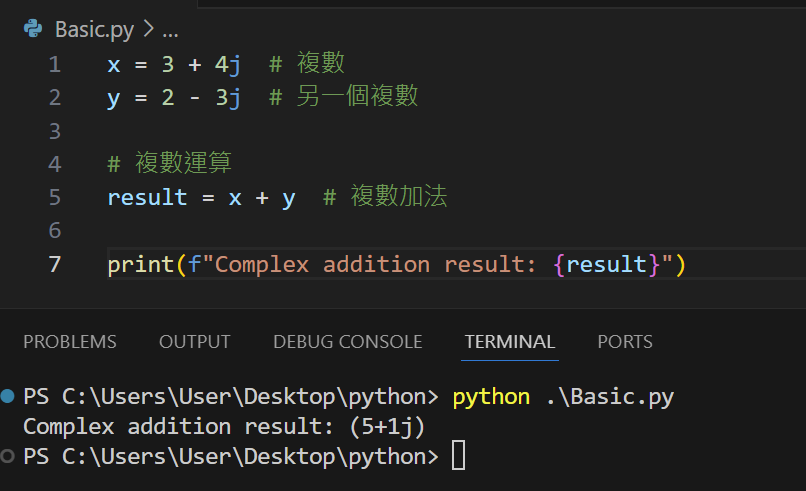The width and height of the screenshot is (806, 491).
Task: Switch to the OUTPUT tab
Action: click(195, 342)
